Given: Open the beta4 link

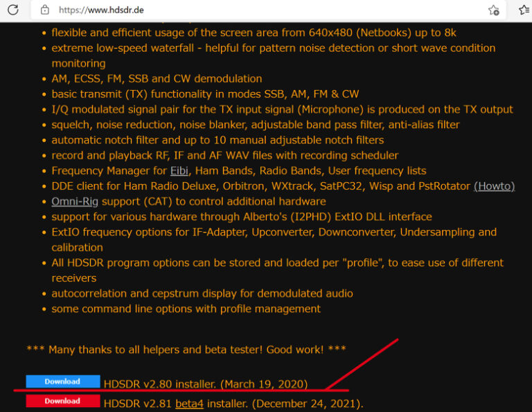Looking at the screenshot, I should point(189,402).
